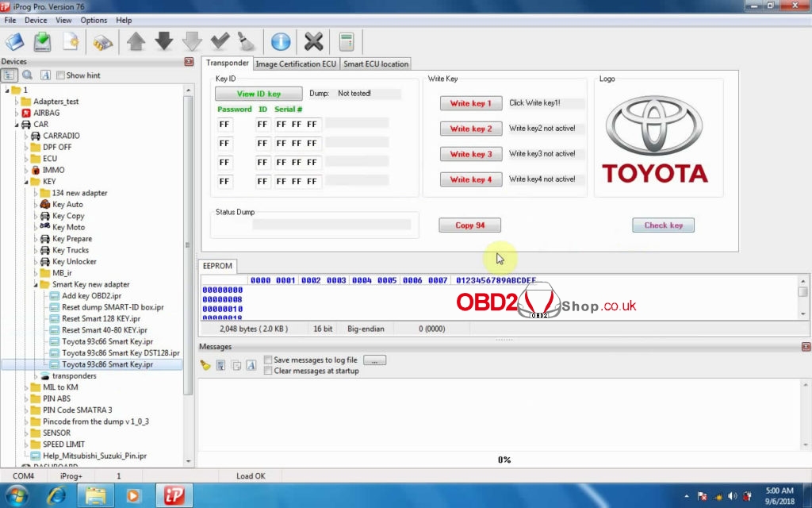Expand the DPF OFF folder
This screenshot has height=508, width=812.
(26, 147)
